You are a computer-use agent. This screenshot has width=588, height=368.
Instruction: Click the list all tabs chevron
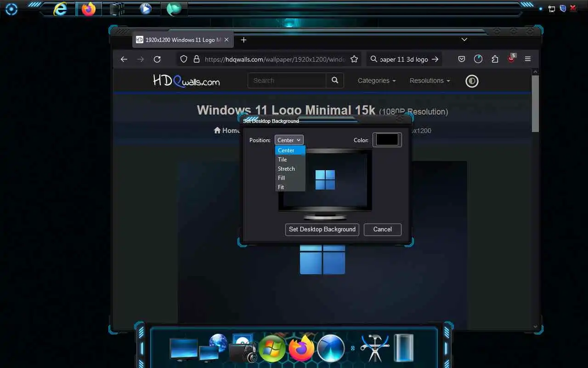pos(464,40)
